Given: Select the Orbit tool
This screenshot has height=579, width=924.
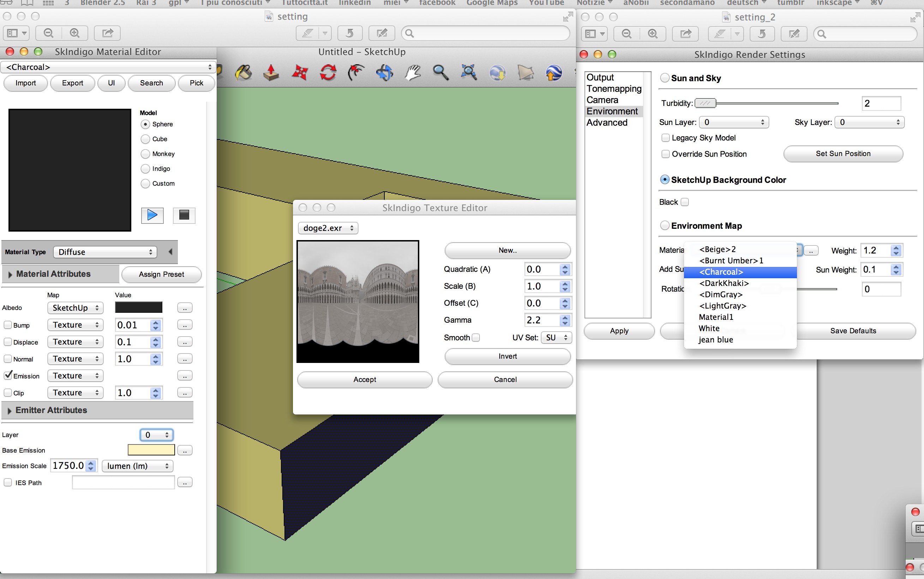Looking at the screenshot, I should click(x=384, y=72).
